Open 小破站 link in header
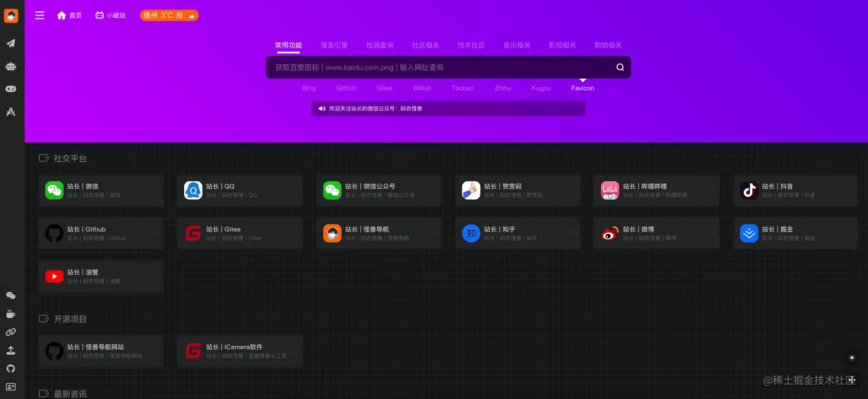Image resolution: width=868 pixels, height=399 pixels. [110, 16]
